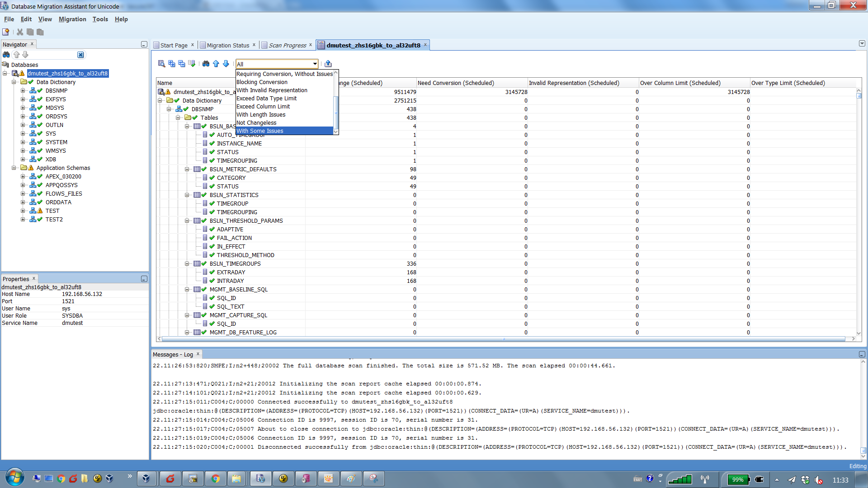Choose 'With Length Issues' filter option

coord(284,115)
